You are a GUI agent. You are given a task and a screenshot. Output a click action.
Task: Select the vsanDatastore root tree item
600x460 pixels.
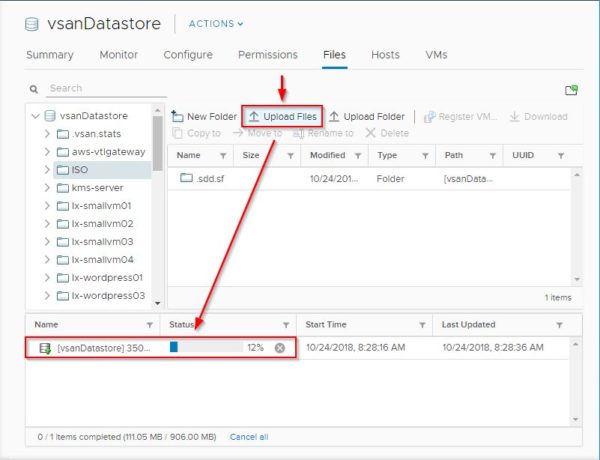(86, 116)
